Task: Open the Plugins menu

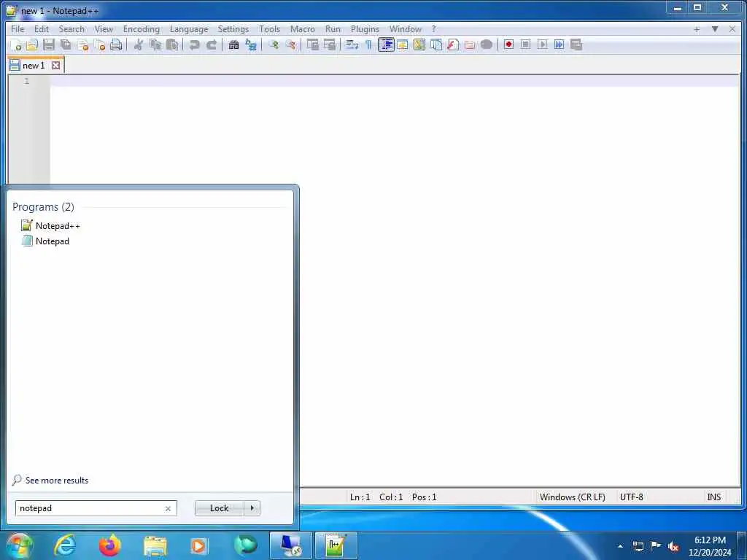Action: point(365,29)
